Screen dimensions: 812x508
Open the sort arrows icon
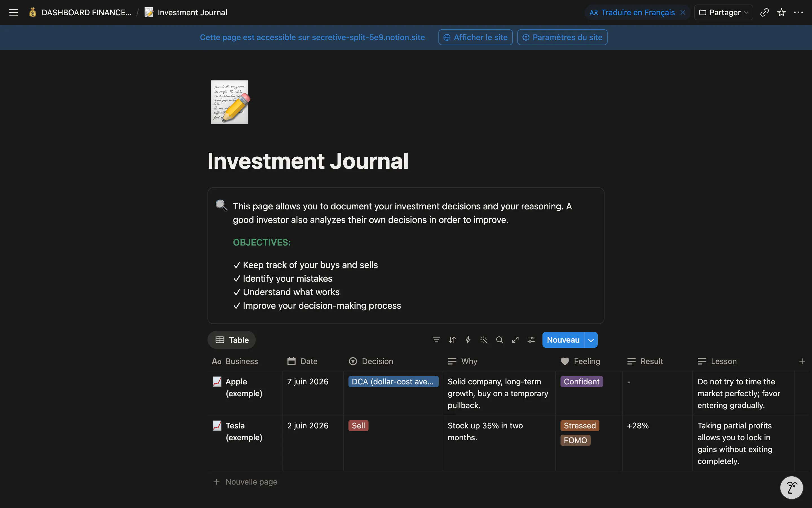[452, 340]
